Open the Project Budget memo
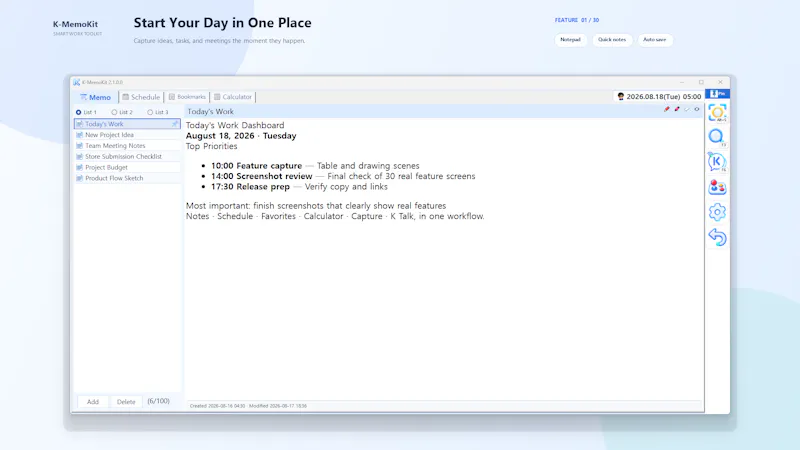Screen dimensions: 800x450 click(x=127, y=167)
